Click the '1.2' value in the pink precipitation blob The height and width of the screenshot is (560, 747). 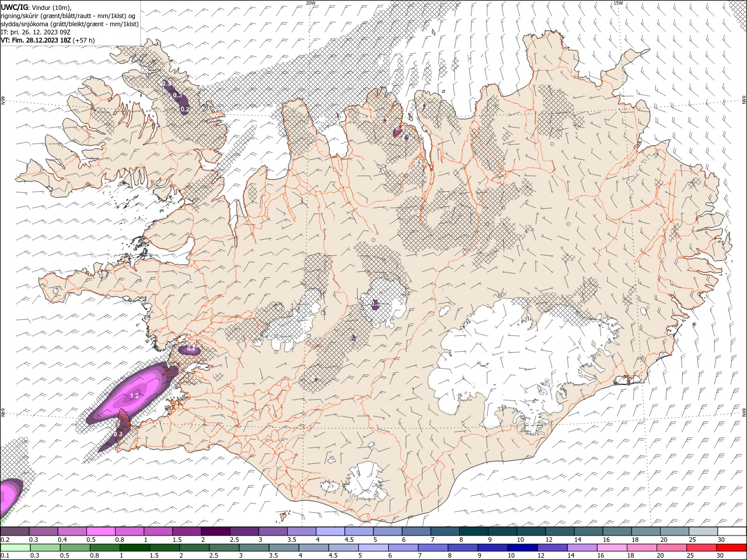click(134, 395)
